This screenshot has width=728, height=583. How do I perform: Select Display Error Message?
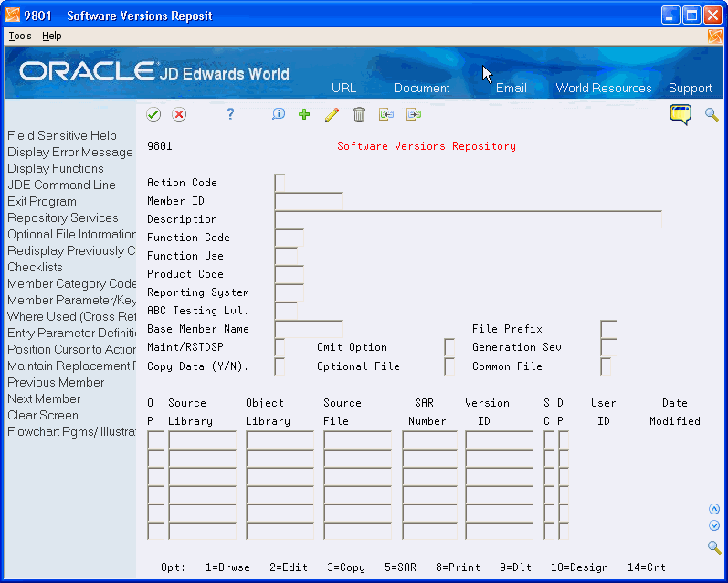[x=70, y=152]
